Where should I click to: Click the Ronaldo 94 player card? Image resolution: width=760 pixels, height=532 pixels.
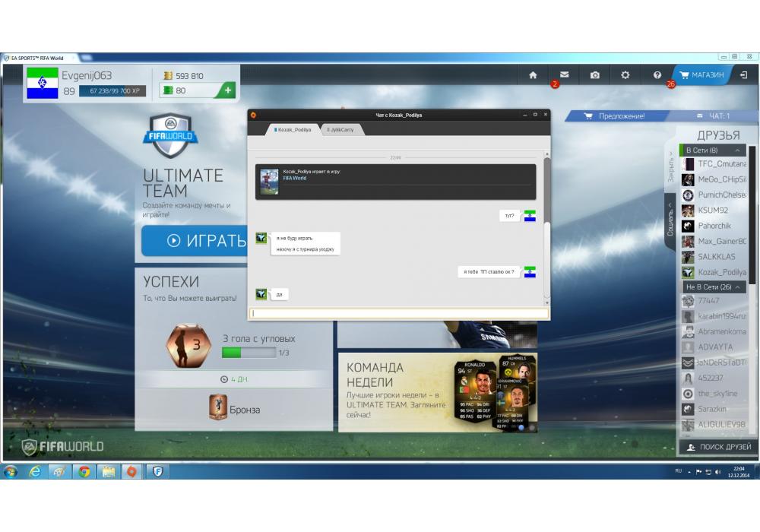click(473, 391)
